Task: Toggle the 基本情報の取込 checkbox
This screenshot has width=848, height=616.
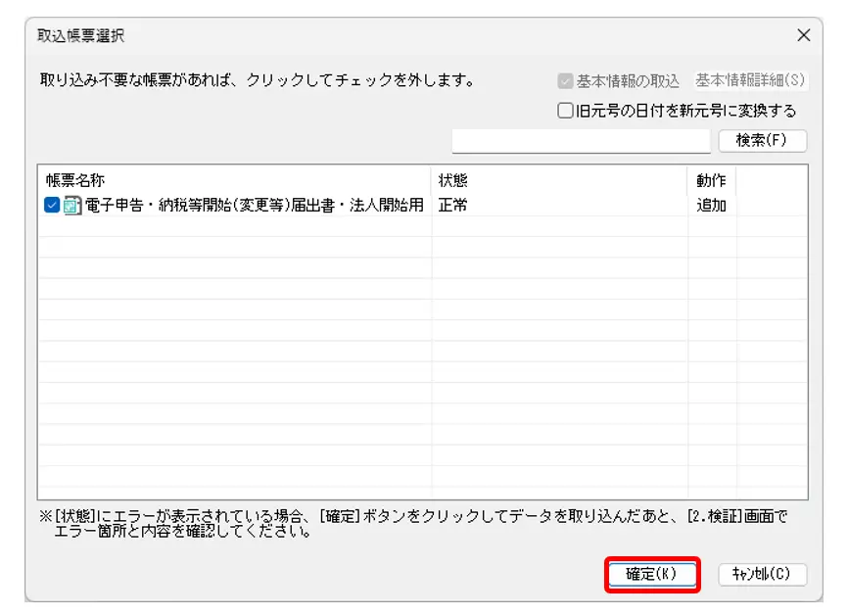Action: coord(565,81)
